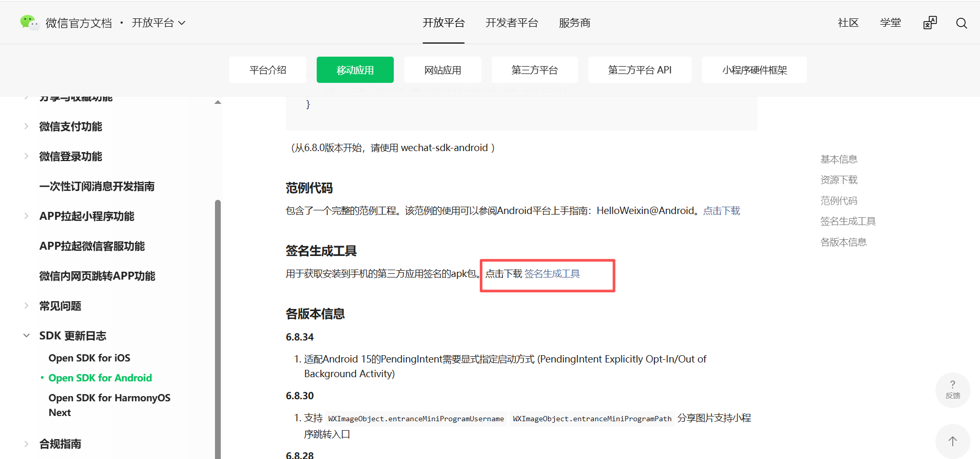Click 微信官方文档 site title
Viewport: 980px width, 459px height.
click(79, 23)
